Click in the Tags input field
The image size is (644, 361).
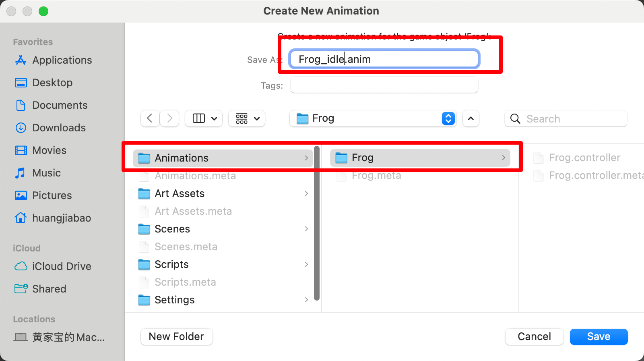(x=384, y=85)
